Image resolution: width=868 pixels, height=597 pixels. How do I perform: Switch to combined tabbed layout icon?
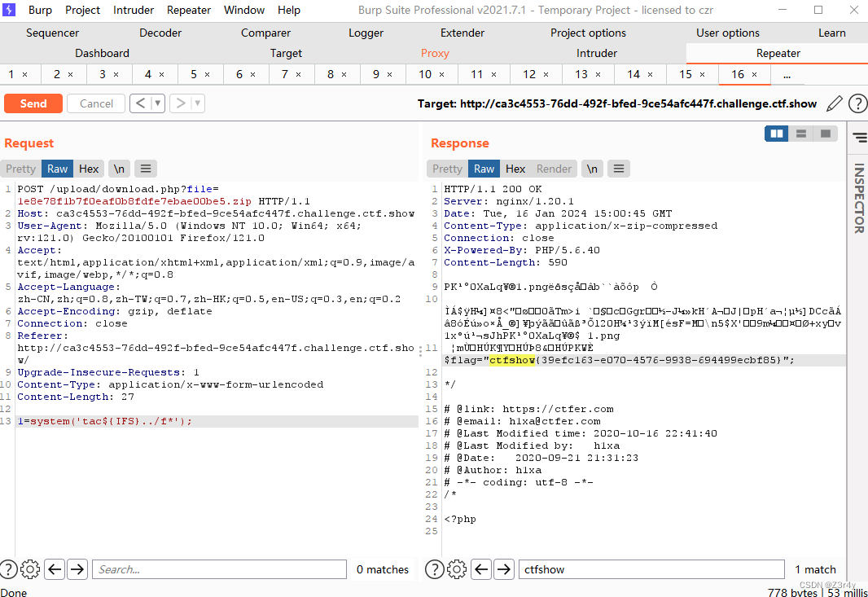coord(826,134)
